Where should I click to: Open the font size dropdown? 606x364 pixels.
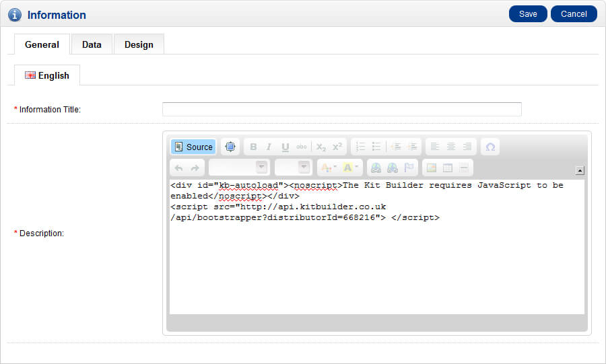click(293, 168)
